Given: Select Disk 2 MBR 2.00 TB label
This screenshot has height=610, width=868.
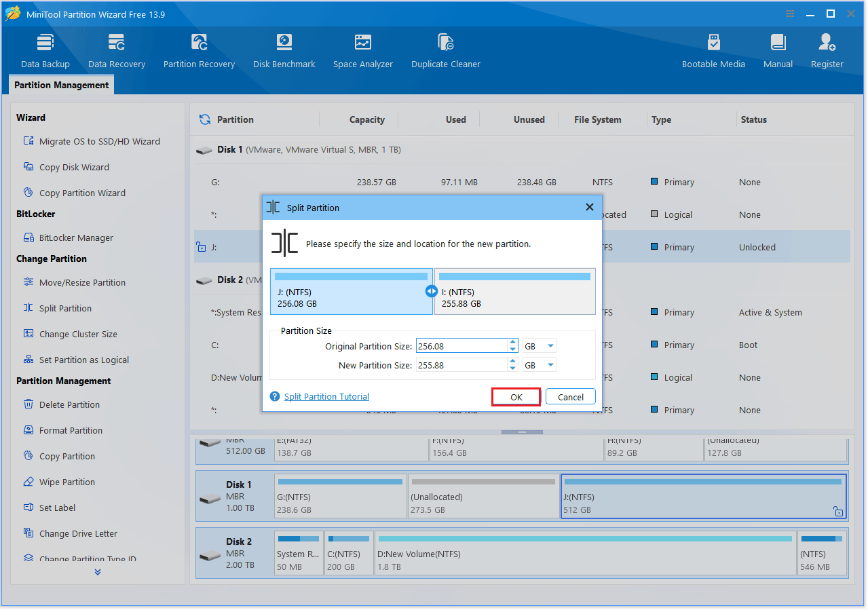Looking at the screenshot, I should [235, 553].
